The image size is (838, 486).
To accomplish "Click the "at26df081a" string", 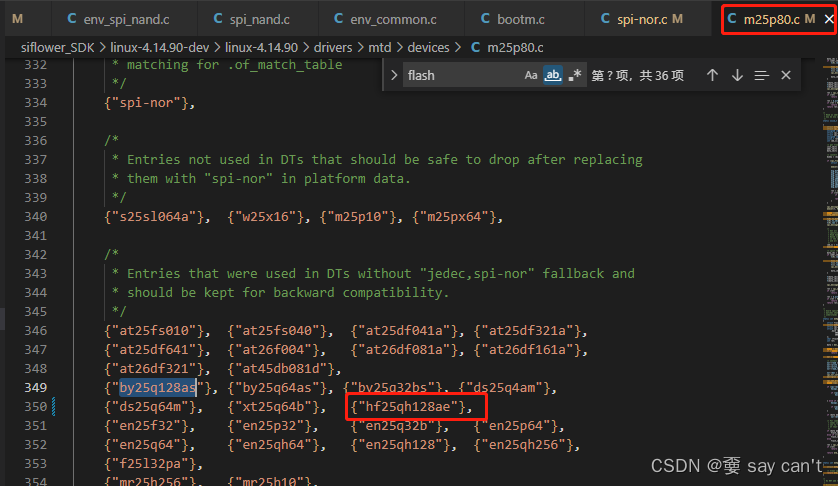I will click(404, 350).
